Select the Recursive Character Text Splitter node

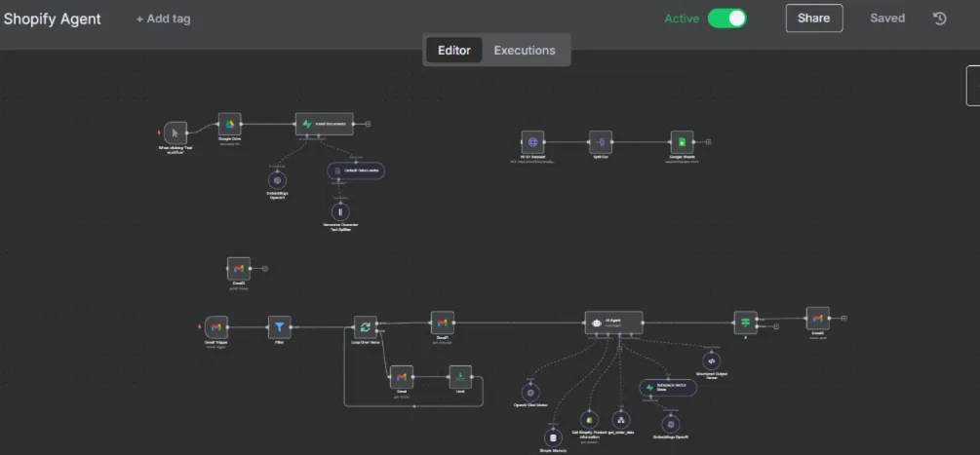tap(340, 212)
